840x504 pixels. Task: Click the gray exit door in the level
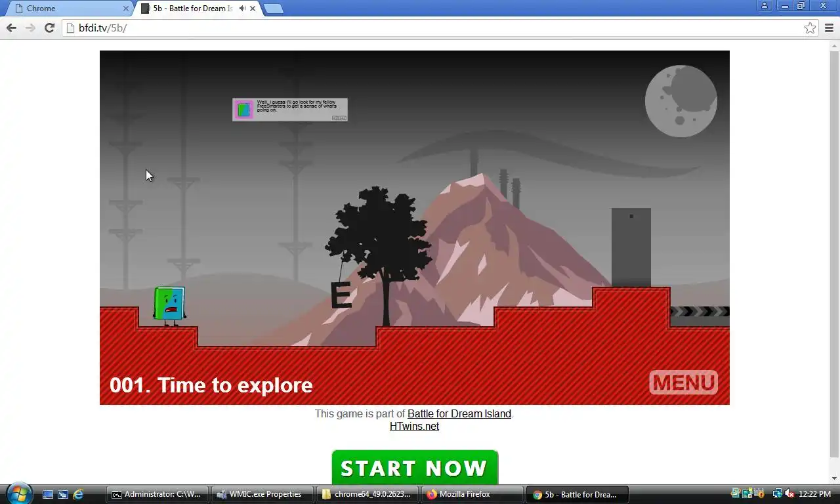(x=631, y=247)
